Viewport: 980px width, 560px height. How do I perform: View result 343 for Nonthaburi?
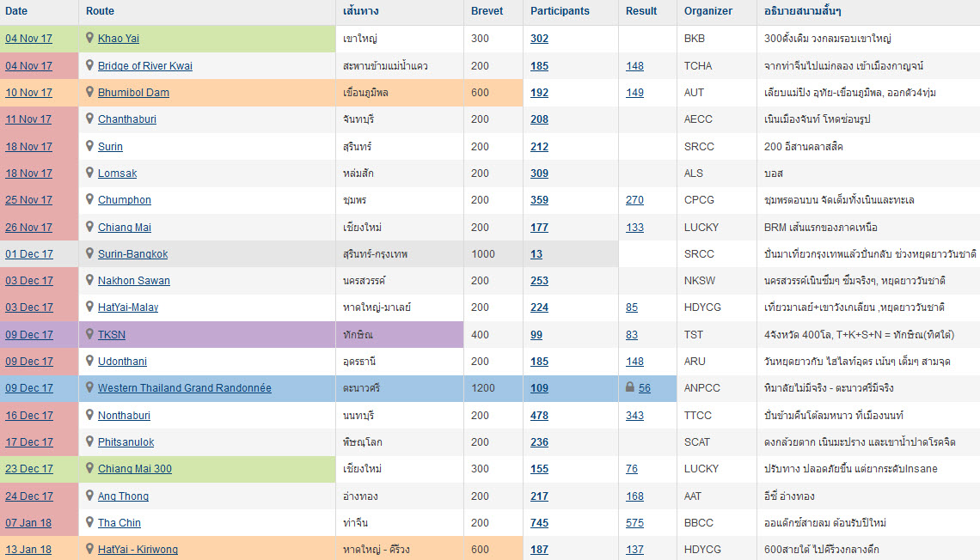(x=634, y=415)
